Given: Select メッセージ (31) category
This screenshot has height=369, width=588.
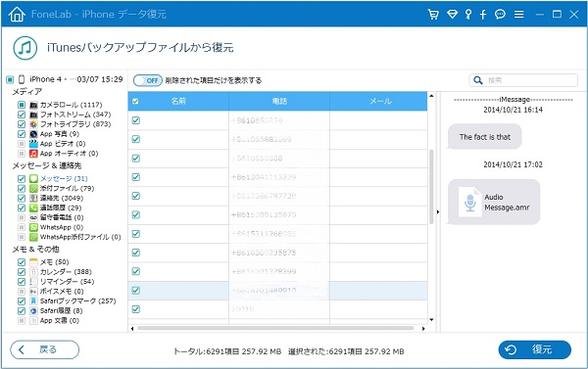Looking at the screenshot, I should coord(64,178).
